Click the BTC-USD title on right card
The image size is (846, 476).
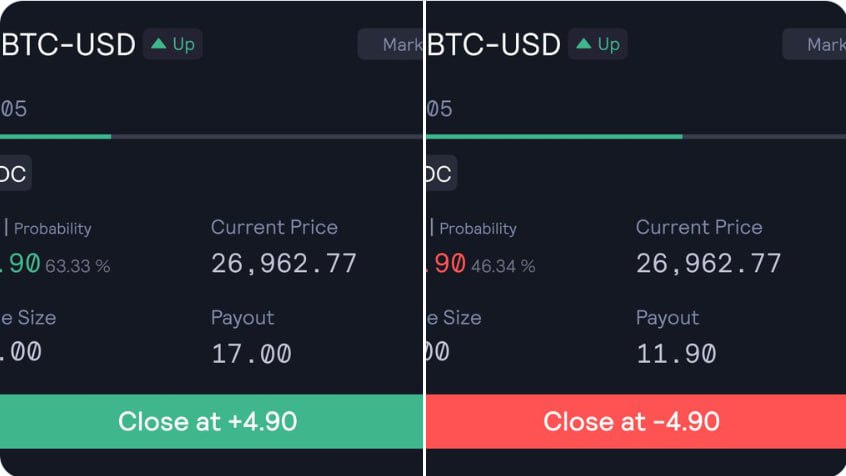point(494,44)
